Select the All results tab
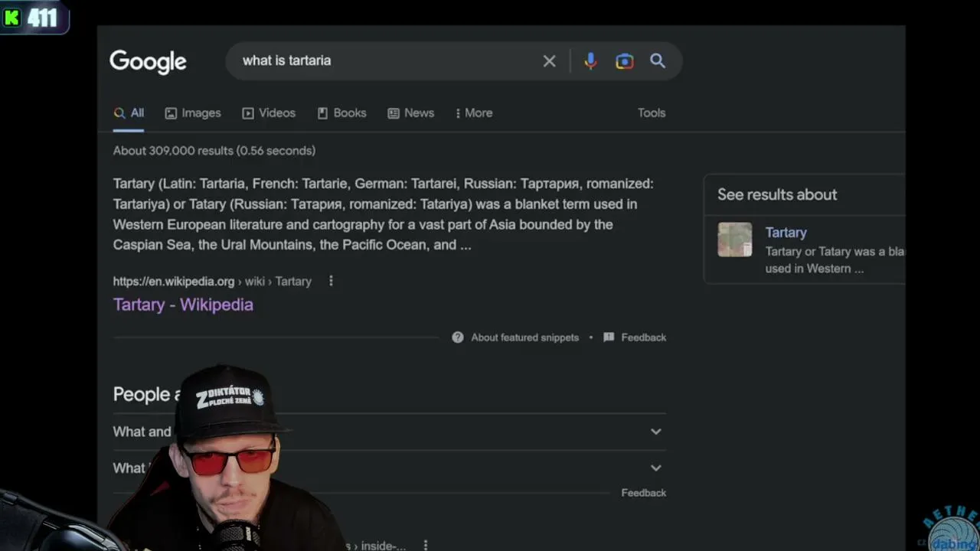980x551 pixels. [x=129, y=113]
